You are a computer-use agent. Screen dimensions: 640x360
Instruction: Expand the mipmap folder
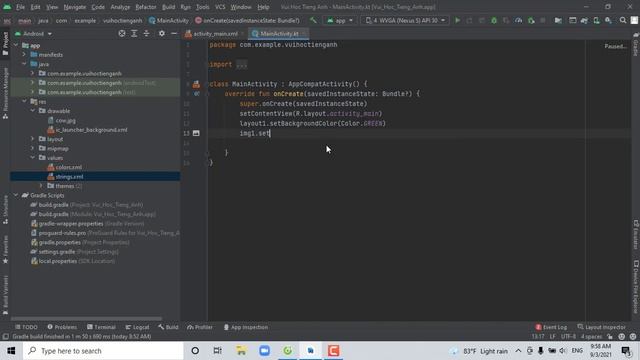tap(33, 148)
